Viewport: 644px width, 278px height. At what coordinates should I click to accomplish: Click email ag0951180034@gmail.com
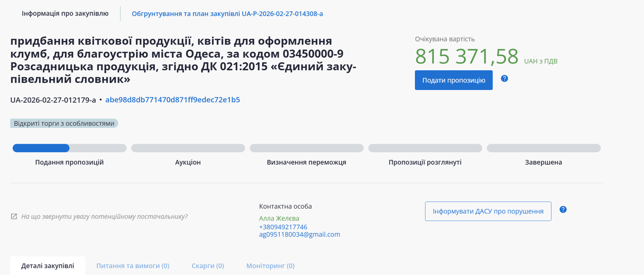(x=299, y=235)
